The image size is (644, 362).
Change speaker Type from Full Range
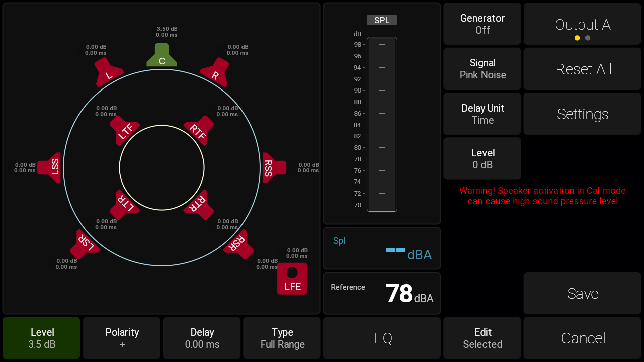click(282, 338)
